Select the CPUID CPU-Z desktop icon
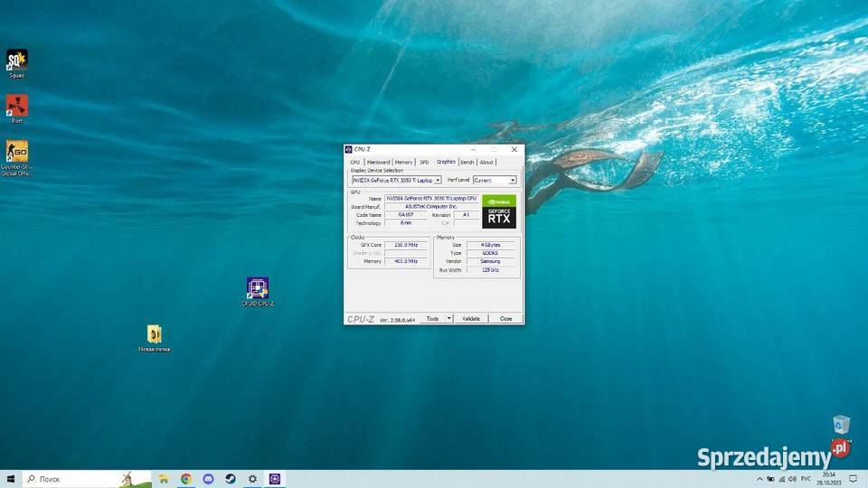Viewport: 868px width, 488px height. pos(258,292)
